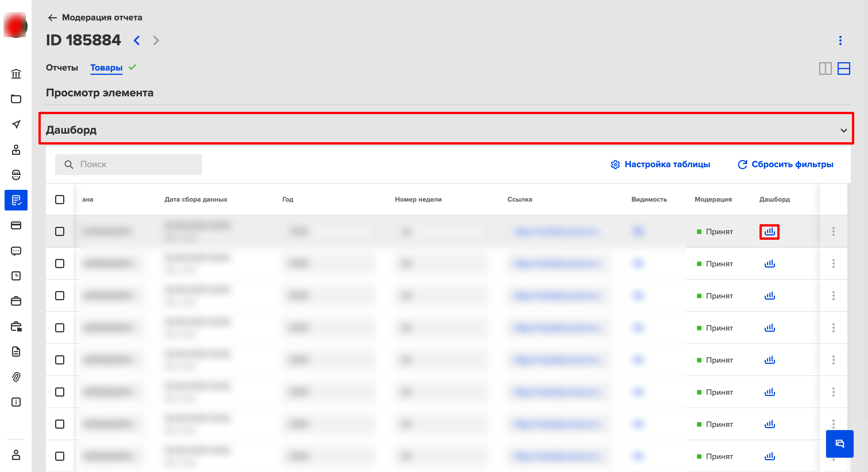
Task: Open the kebab menu of first table row
Action: tap(833, 231)
